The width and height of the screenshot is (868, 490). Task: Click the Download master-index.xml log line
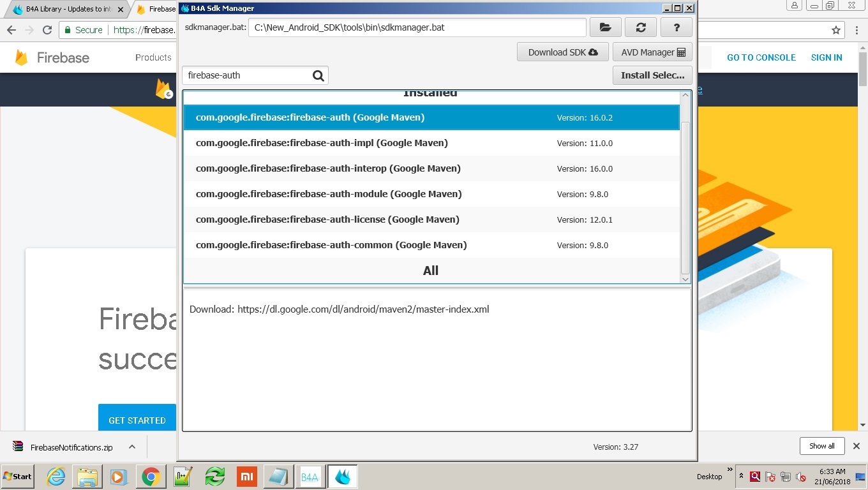(339, 309)
